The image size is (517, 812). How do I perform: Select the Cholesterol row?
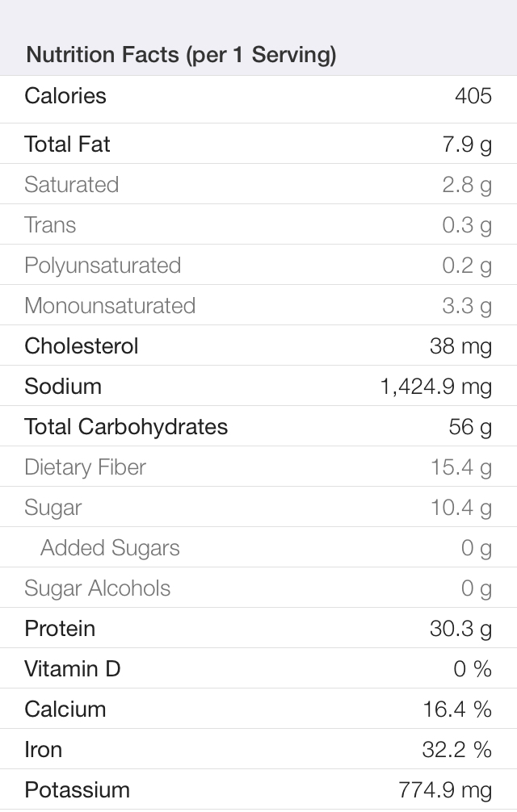[x=258, y=345]
